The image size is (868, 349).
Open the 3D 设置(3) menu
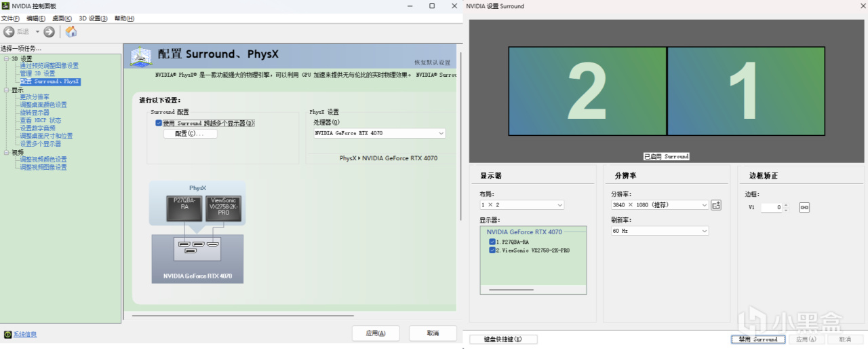(93, 18)
